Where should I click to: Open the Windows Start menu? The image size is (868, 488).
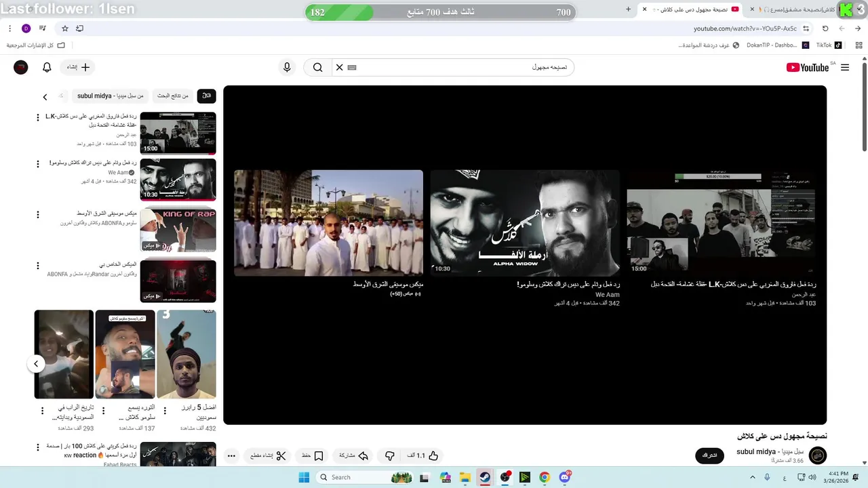[304, 477]
